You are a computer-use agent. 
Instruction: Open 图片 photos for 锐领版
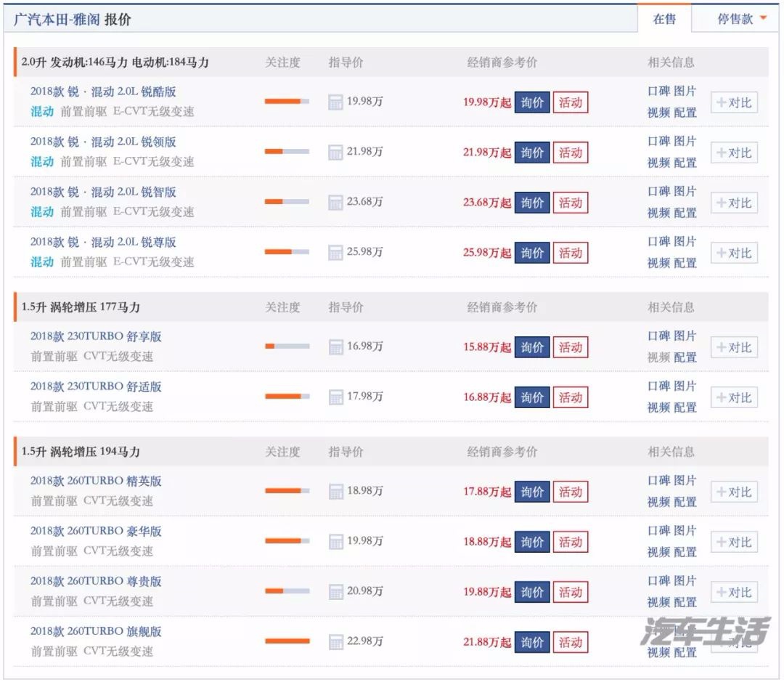[685, 141]
